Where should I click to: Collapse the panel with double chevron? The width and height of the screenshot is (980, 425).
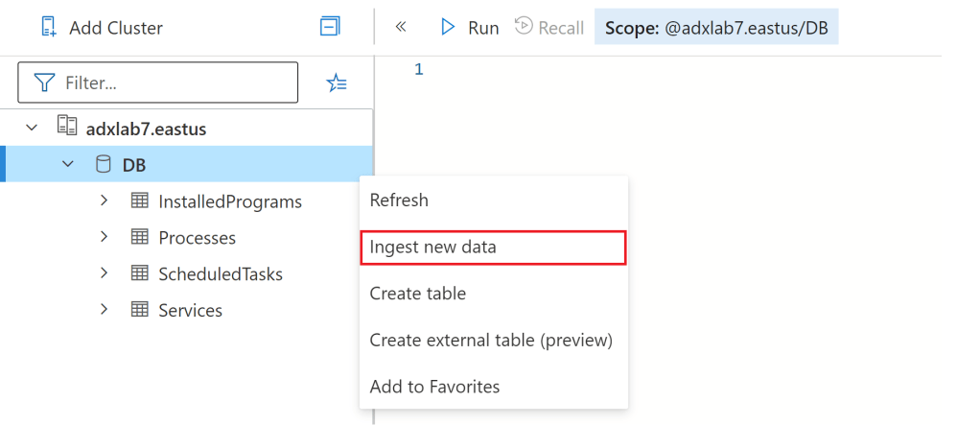pyautogui.click(x=401, y=27)
